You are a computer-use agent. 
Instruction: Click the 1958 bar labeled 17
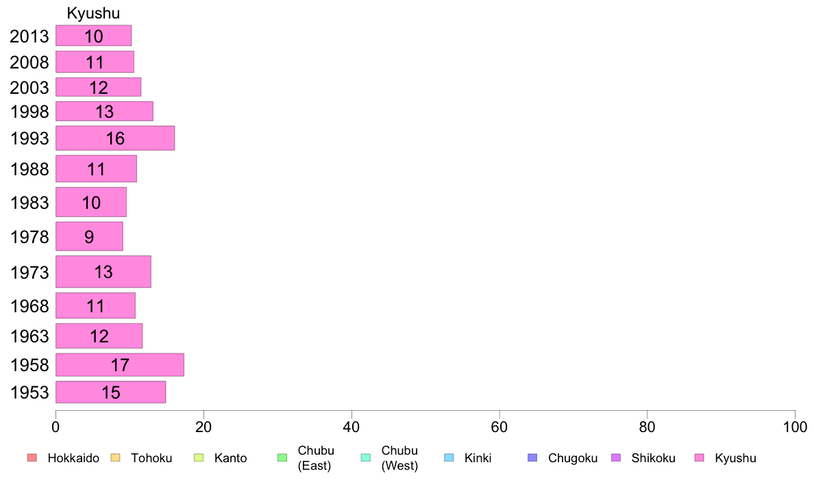pyautogui.click(x=120, y=365)
